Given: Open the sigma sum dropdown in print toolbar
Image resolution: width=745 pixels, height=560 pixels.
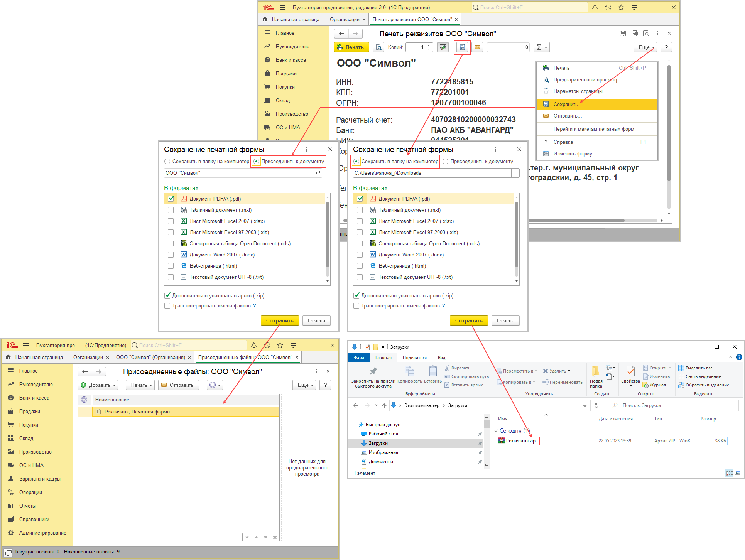Looking at the screenshot, I should [542, 47].
